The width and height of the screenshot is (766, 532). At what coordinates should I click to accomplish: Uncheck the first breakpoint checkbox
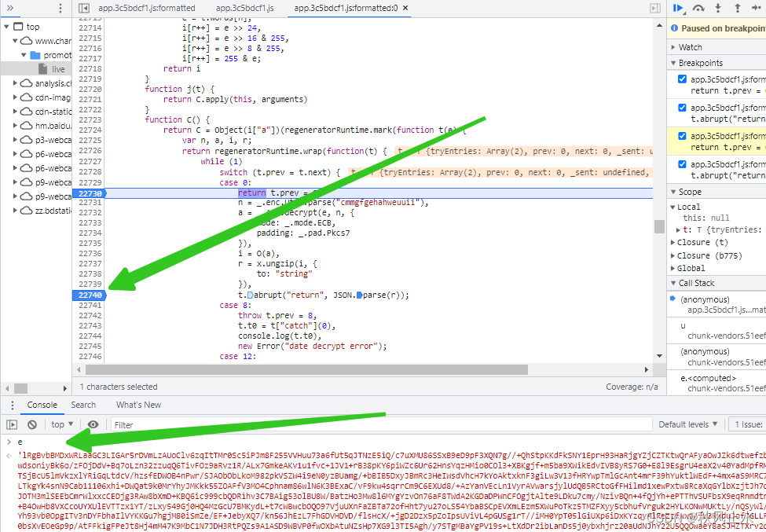point(683,79)
